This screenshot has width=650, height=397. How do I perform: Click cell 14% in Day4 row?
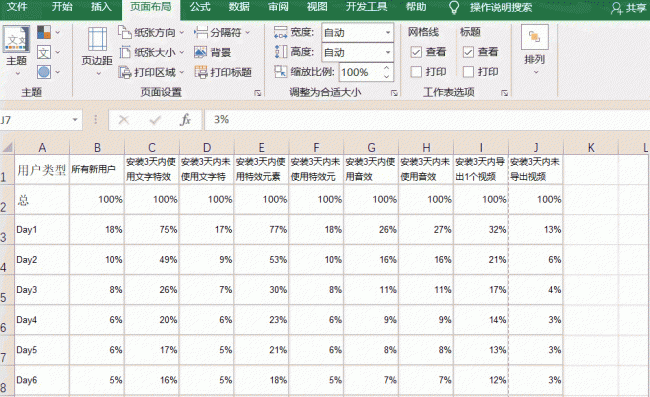[481, 320]
